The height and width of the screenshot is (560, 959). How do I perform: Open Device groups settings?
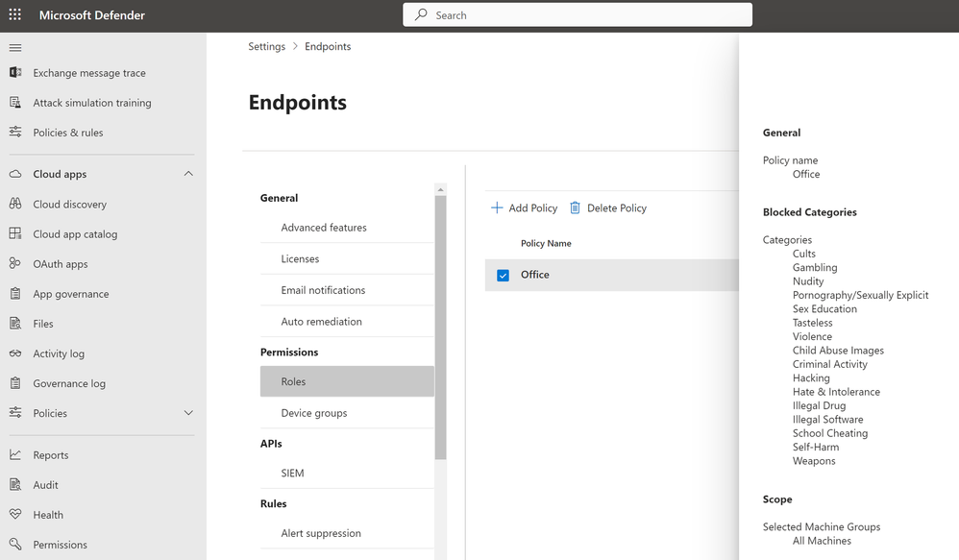(x=314, y=413)
